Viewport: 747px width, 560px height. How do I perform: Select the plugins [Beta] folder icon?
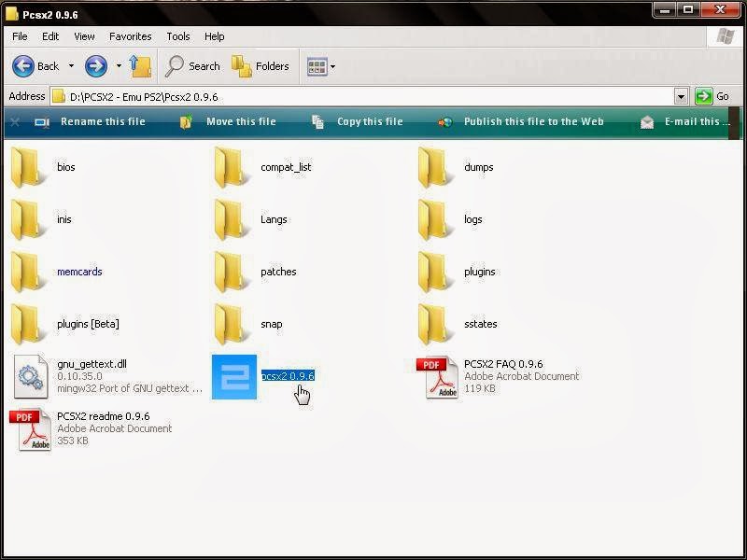28,324
